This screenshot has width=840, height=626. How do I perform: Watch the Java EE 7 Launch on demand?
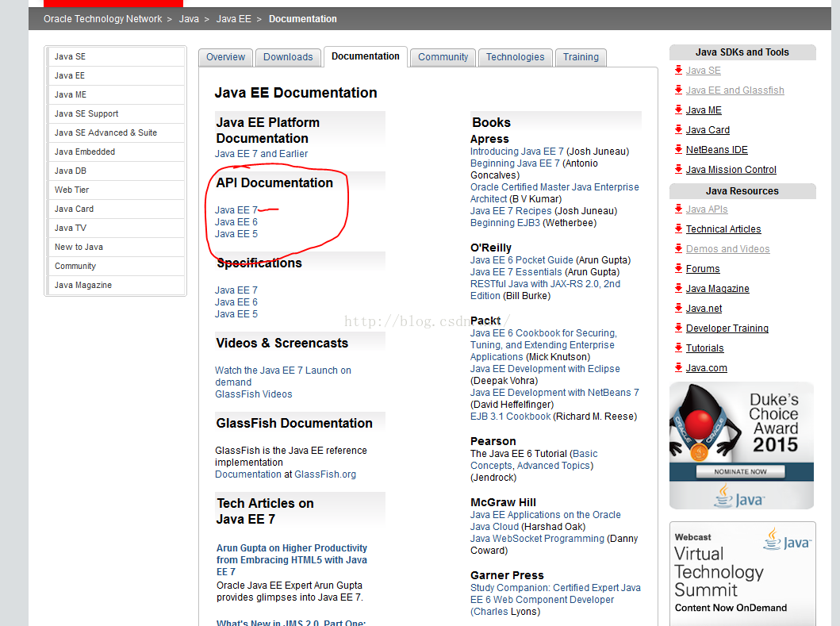pos(283,376)
